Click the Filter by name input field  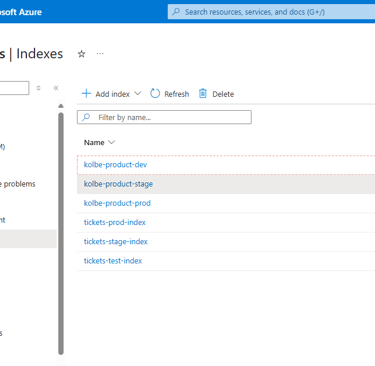164,117
